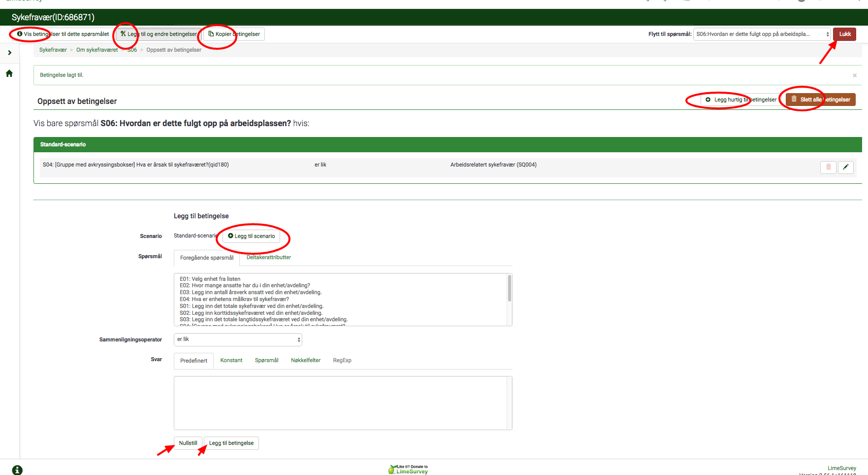Click the 'S04: [Gruppe med avkryssingsbokser]' condition text
This screenshot has width=868, height=475.
pos(136,165)
